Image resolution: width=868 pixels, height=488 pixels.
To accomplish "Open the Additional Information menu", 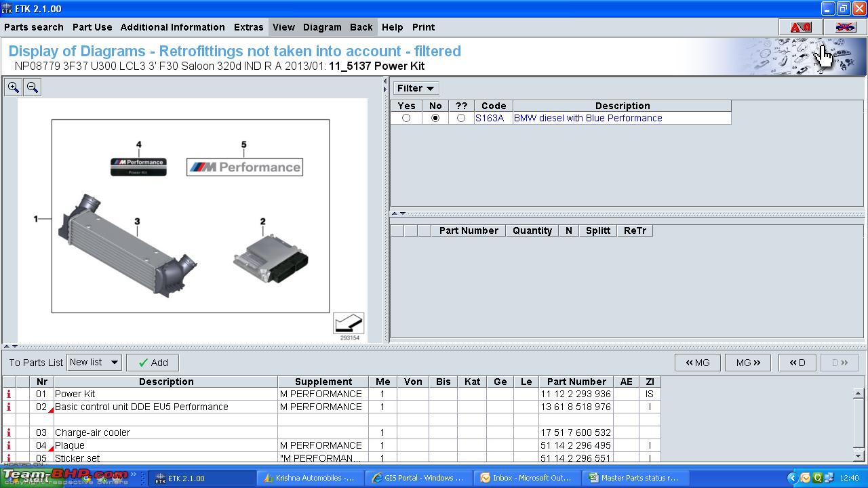I will coord(173,27).
